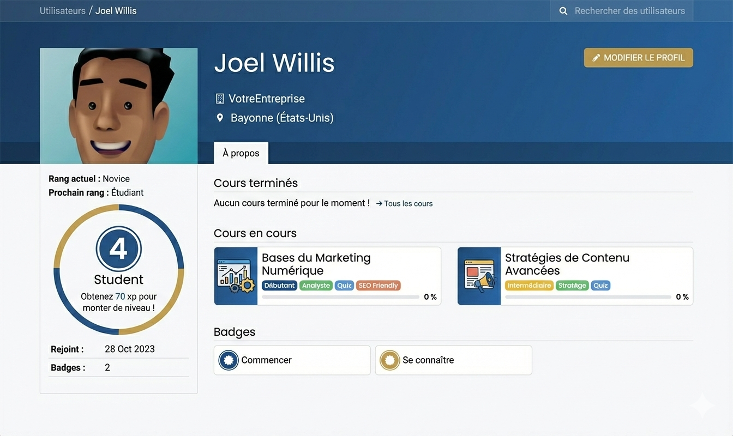Click the level 4 rank badge circle
This screenshot has height=436, width=733.
click(119, 249)
